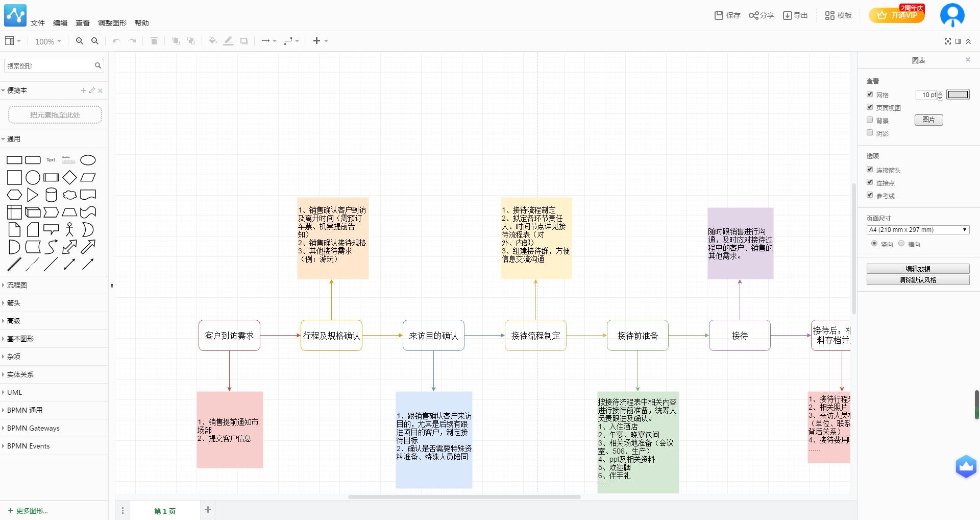
Task: Select the actor stick figure shape
Action: tap(69, 230)
